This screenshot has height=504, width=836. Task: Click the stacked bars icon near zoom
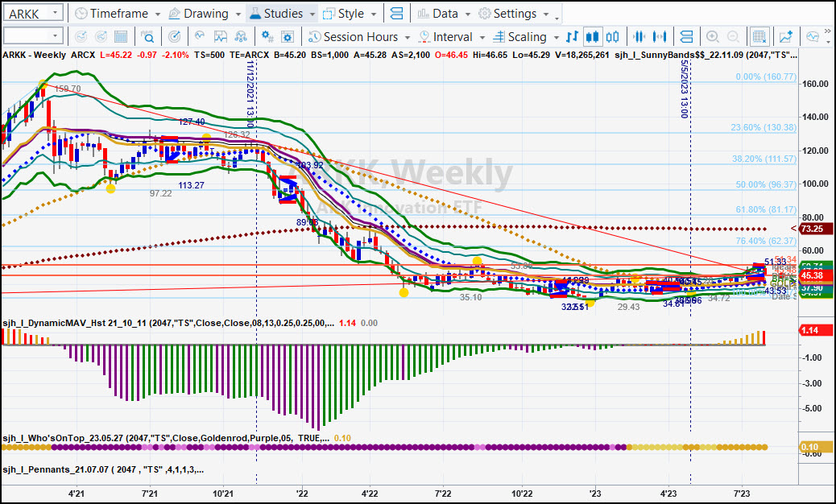coord(687,36)
